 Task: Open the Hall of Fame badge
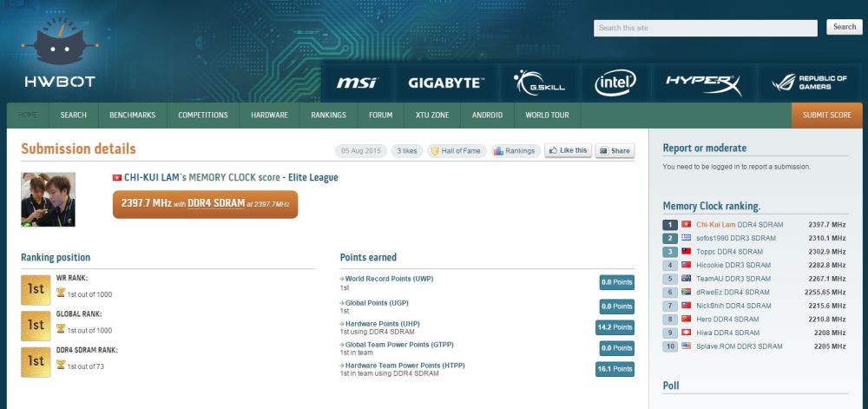(455, 151)
